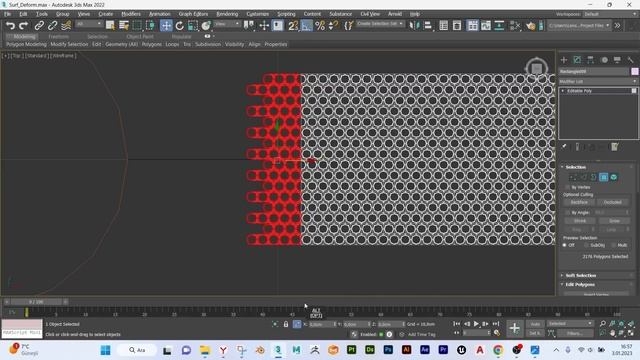Click the Backface culling button
The image size is (640, 360).
click(x=579, y=202)
